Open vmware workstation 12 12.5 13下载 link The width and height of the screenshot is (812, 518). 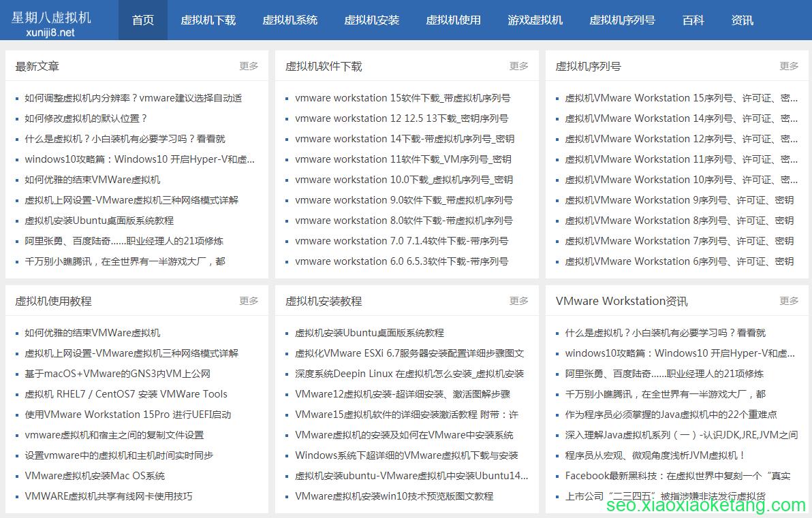click(x=401, y=118)
